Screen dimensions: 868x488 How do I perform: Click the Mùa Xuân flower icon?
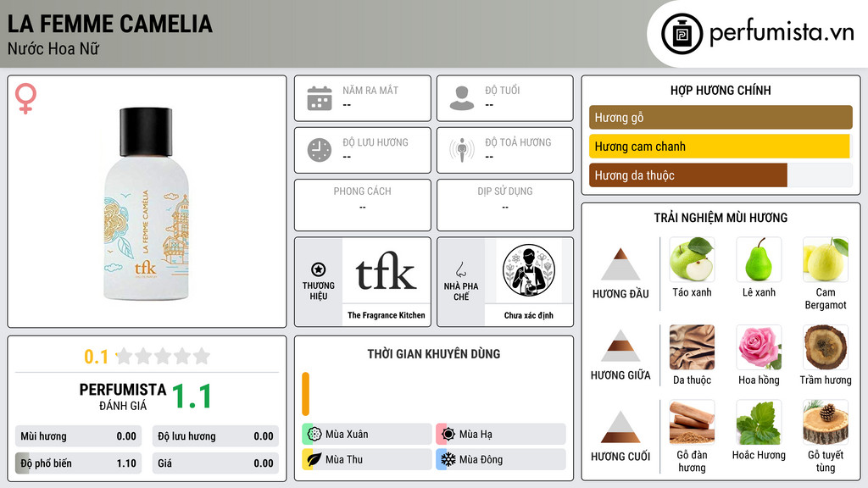pyautogui.click(x=314, y=435)
